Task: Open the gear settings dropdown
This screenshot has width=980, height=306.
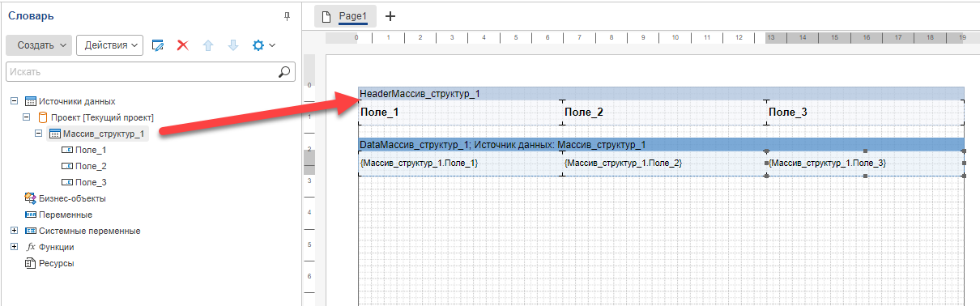Action: pyautogui.click(x=264, y=45)
